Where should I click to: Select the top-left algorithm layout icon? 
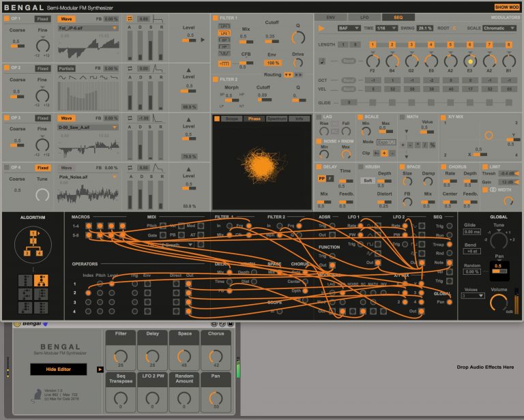(25, 280)
